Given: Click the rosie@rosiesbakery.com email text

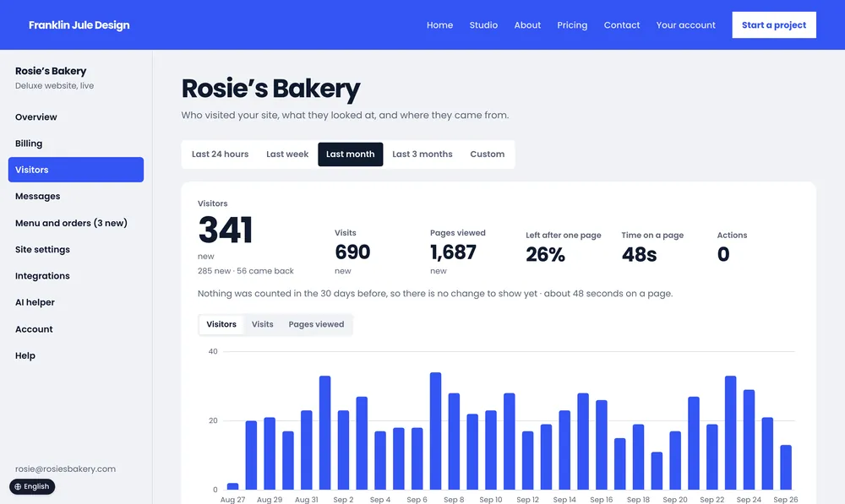Looking at the screenshot, I should pos(65,469).
